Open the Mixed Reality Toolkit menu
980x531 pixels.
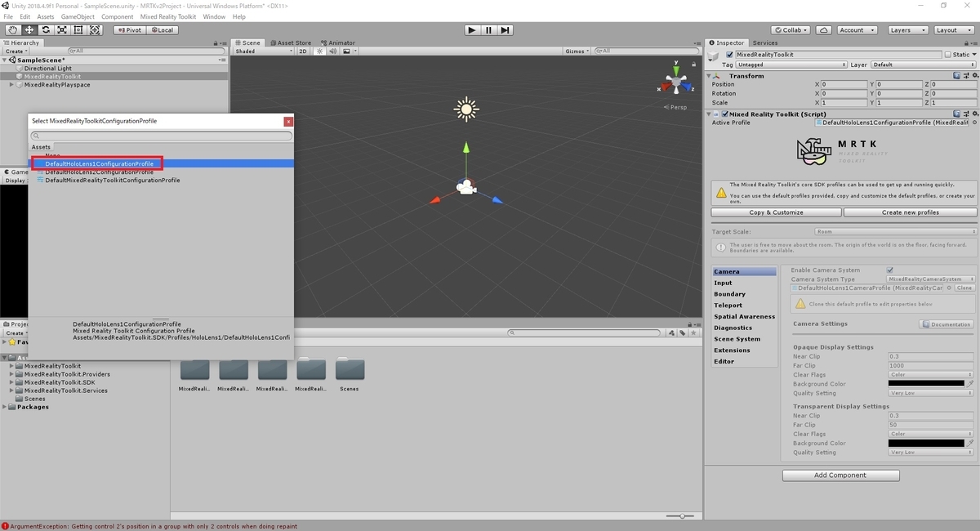pos(167,16)
